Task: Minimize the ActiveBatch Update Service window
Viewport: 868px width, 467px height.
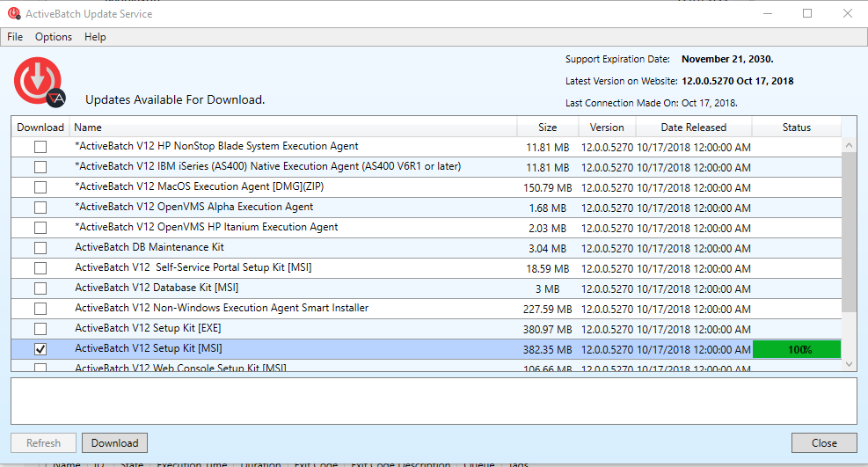Action: 768,13
